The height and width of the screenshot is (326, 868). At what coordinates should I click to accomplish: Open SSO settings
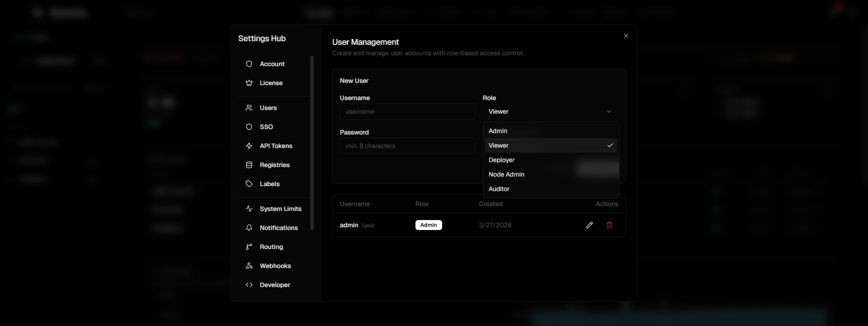(x=274, y=127)
